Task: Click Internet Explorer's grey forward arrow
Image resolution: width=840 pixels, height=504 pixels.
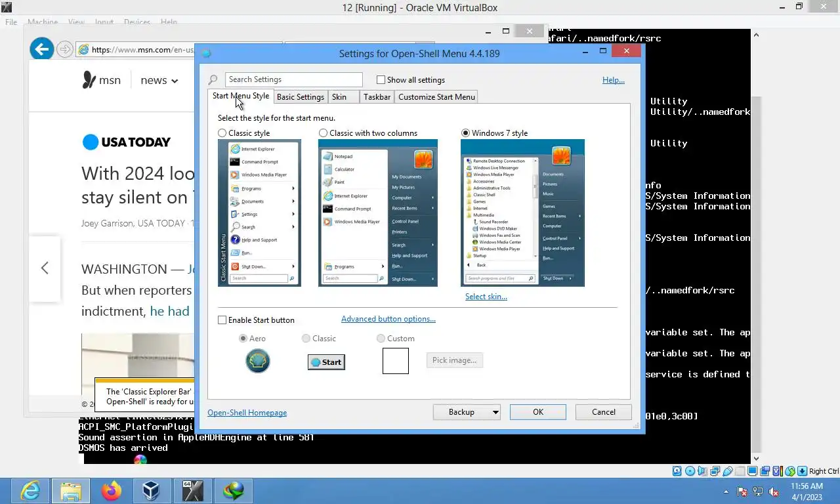Action: pos(64,49)
